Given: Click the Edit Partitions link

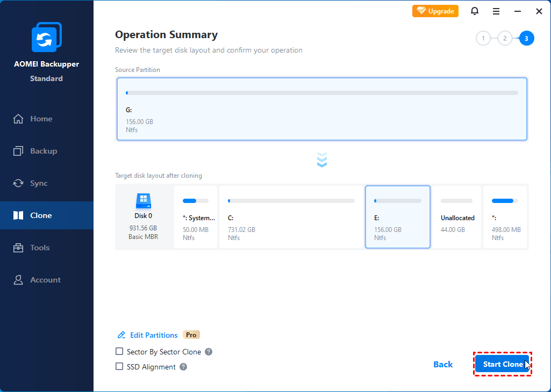Looking at the screenshot, I should click(154, 335).
